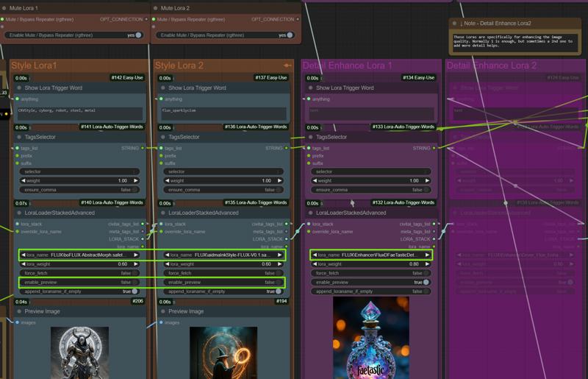The height and width of the screenshot is (379, 588).
Task: Click the Detail Enhance Lora 1 group title
Action: [x=347, y=65]
